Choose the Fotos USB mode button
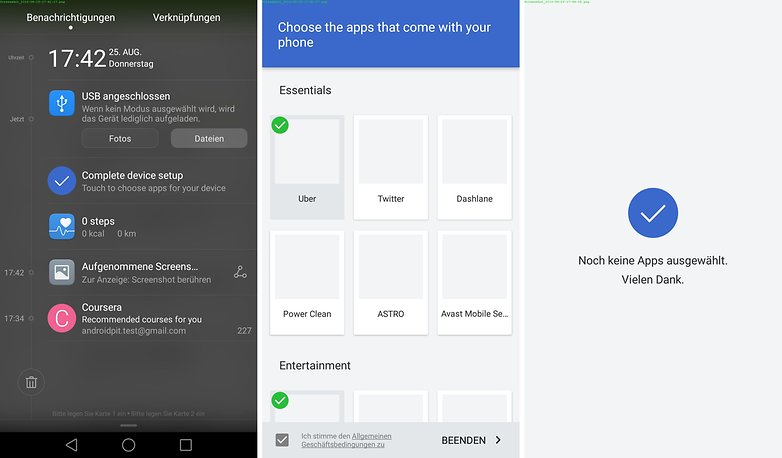 pyautogui.click(x=120, y=138)
